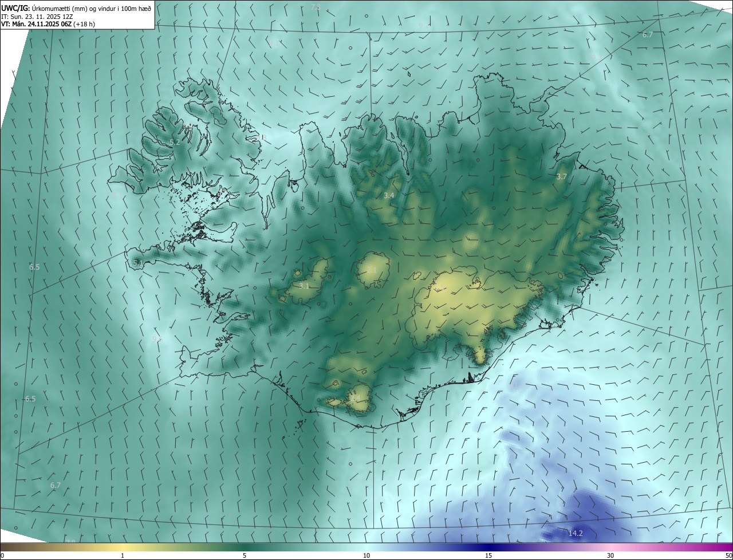Click the valid time 'VT: Mán. 24.11.2025 06Z'
The width and height of the screenshot is (733, 560).
coord(36,24)
